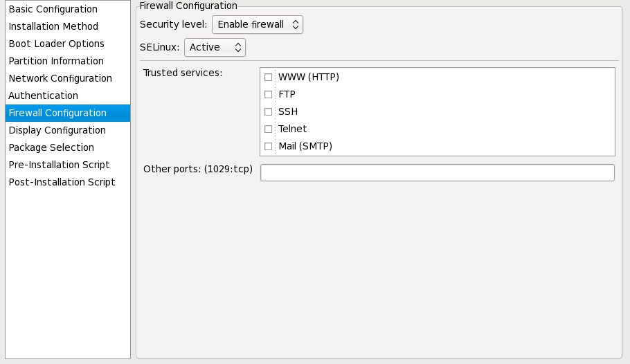Go to Boot Loader Options

(56, 44)
